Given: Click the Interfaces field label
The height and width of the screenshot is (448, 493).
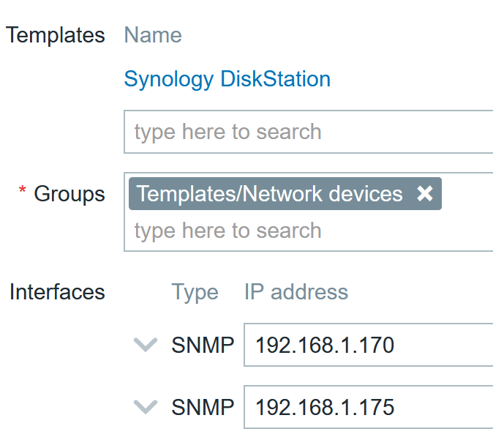Looking at the screenshot, I should point(57,292).
